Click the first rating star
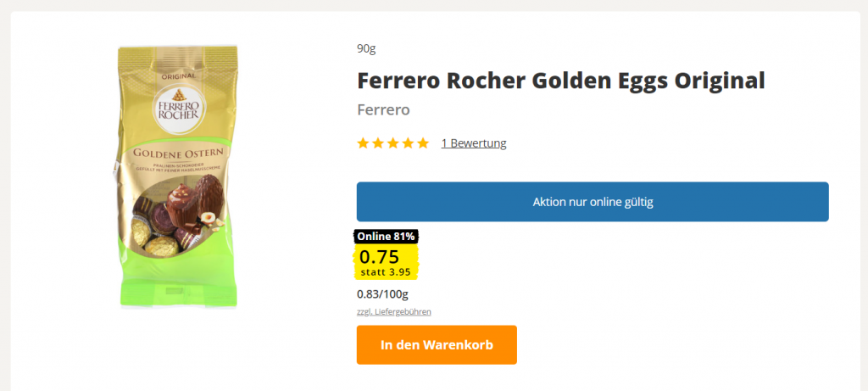868x391 pixels. [x=364, y=143]
